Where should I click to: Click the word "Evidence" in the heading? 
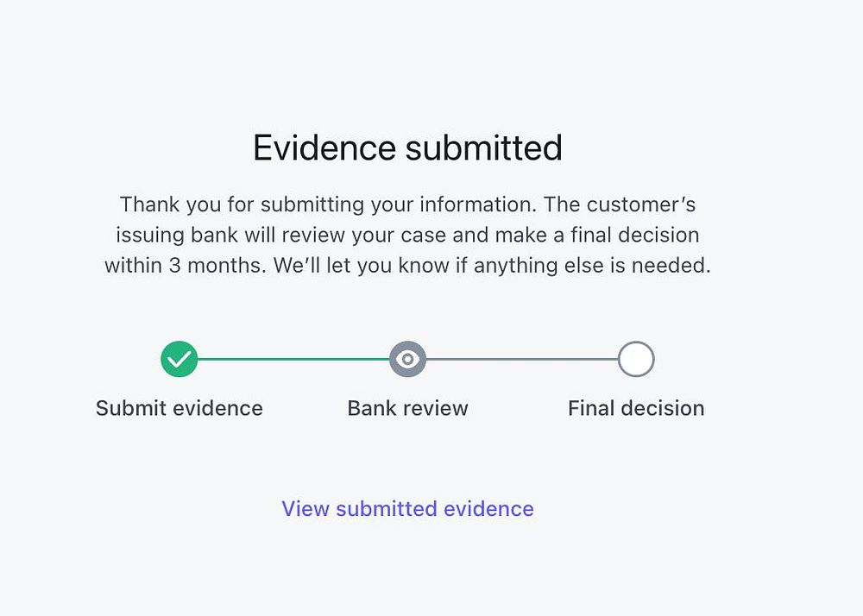324,148
